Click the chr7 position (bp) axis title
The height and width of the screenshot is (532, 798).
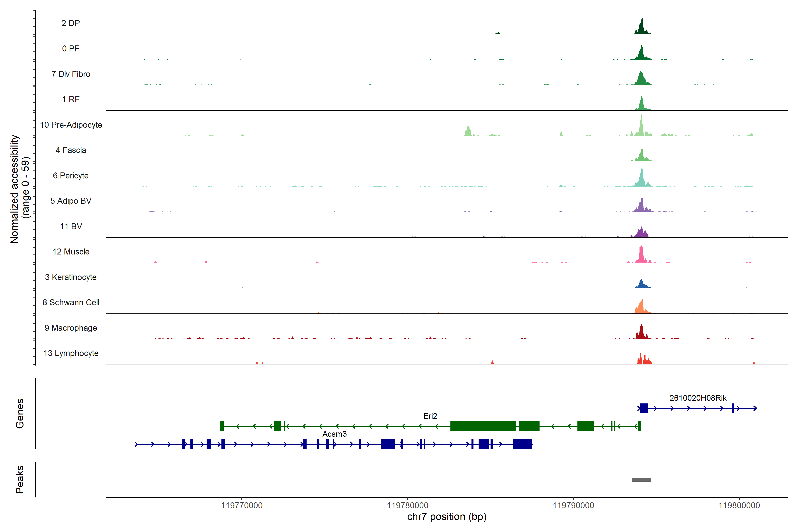(x=446, y=517)
